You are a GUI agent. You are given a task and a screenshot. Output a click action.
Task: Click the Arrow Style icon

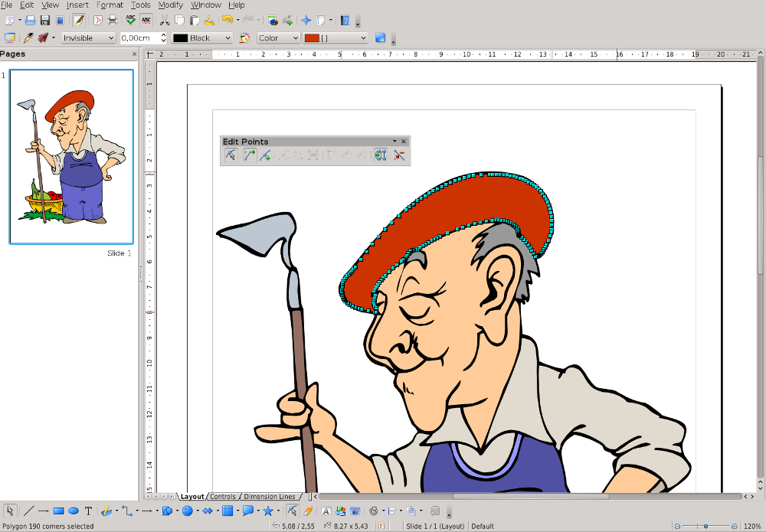click(44, 38)
